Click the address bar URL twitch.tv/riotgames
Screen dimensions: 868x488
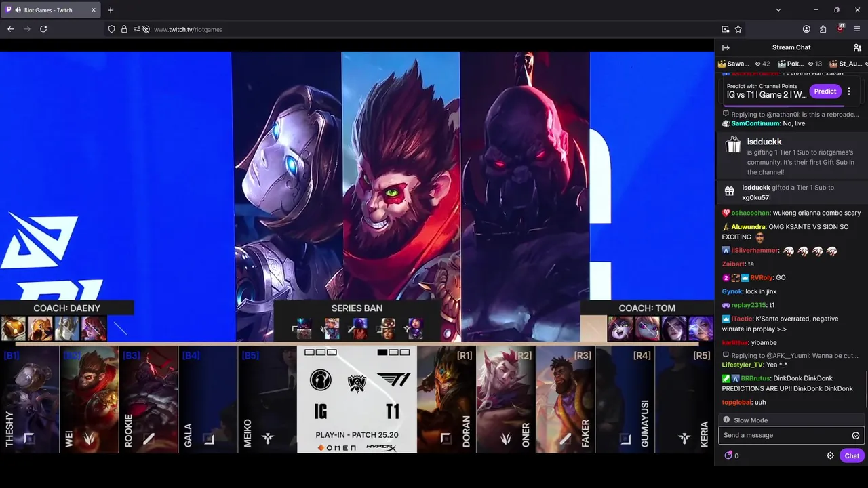[x=188, y=29]
